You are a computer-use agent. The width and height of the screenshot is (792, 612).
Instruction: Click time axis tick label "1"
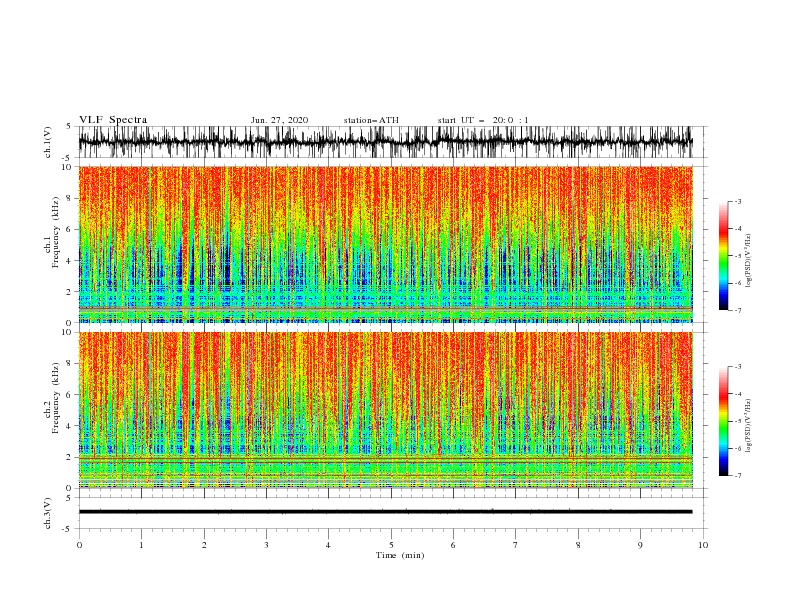tap(141, 545)
